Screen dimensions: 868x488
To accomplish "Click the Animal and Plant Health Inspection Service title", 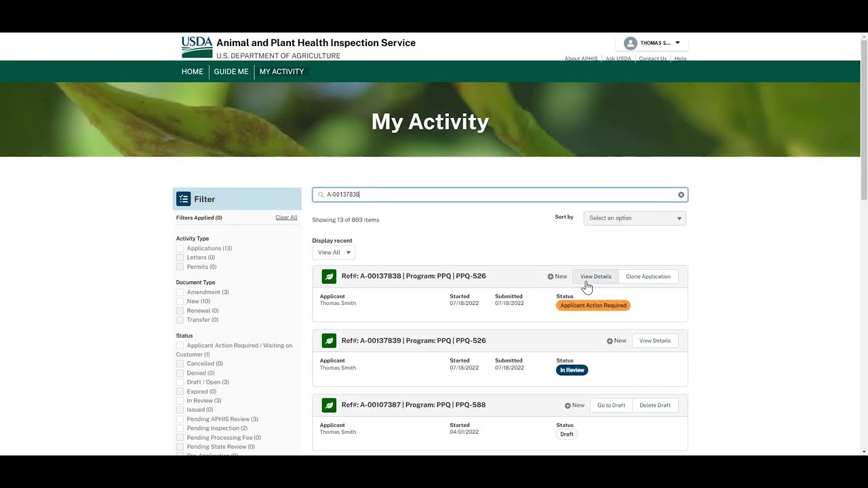I will (x=316, y=43).
